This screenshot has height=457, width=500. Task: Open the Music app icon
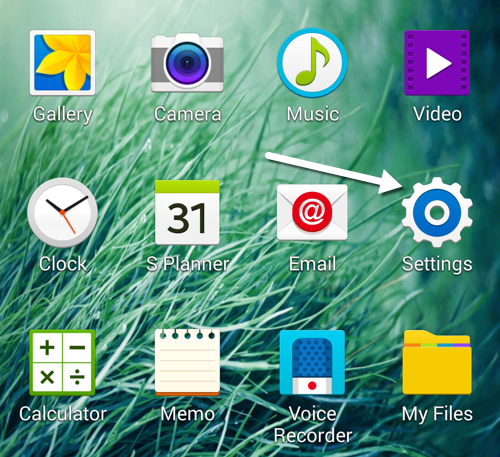(312, 63)
